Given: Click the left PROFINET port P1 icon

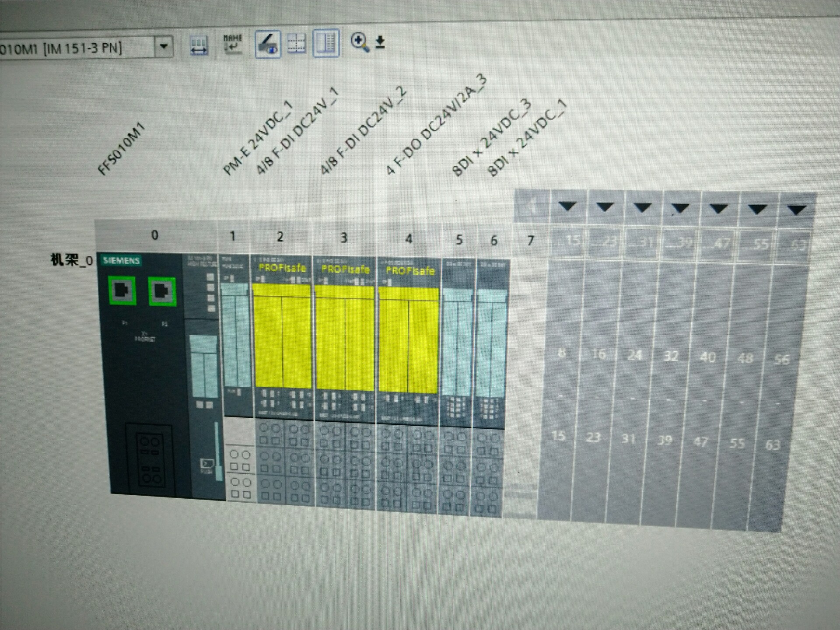Looking at the screenshot, I should (x=122, y=290).
